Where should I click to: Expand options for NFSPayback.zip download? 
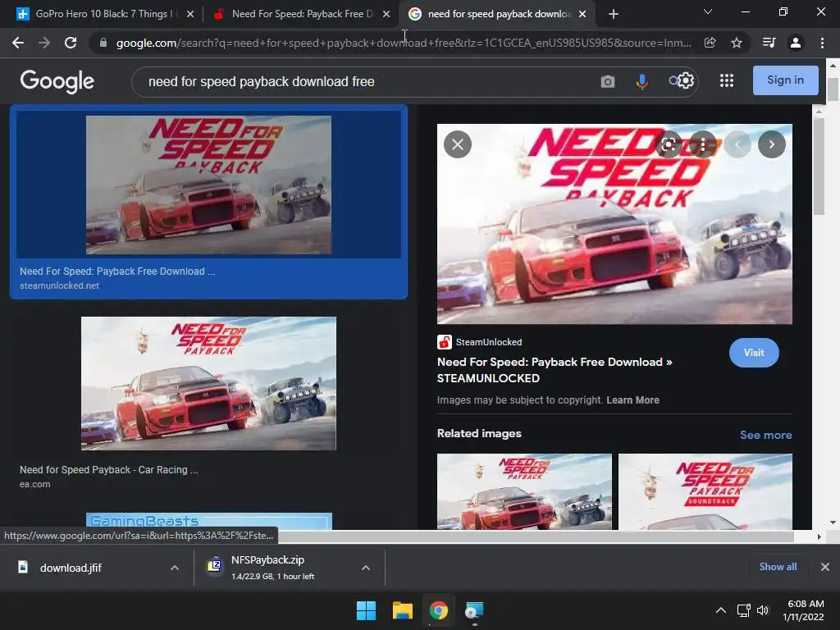[x=366, y=568]
